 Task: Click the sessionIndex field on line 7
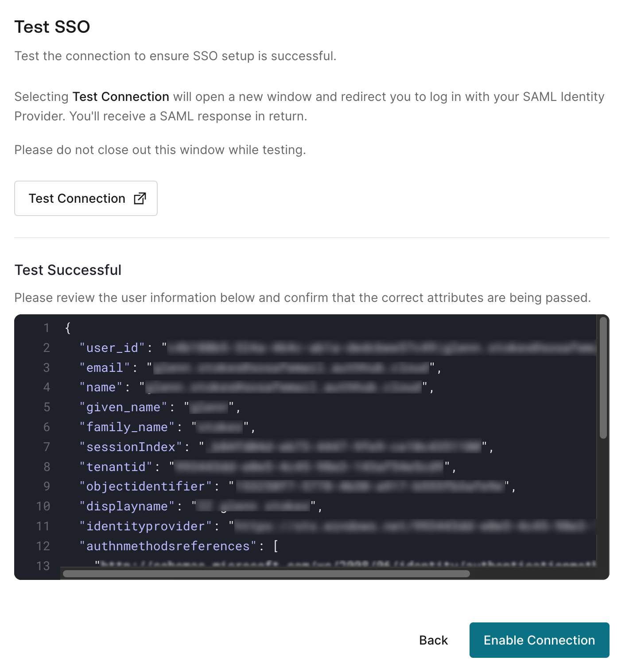point(131,447)
